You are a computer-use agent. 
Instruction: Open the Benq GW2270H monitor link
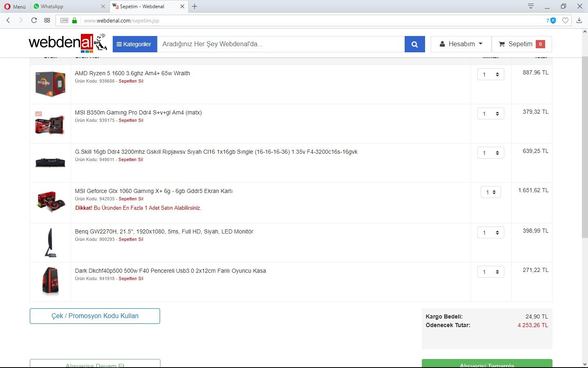click(x=164, y=231)
